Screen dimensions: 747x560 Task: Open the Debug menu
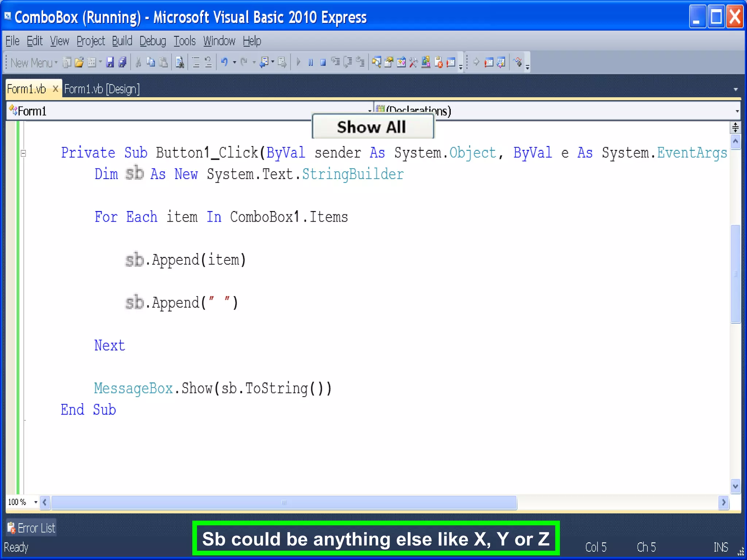[152, 41]
